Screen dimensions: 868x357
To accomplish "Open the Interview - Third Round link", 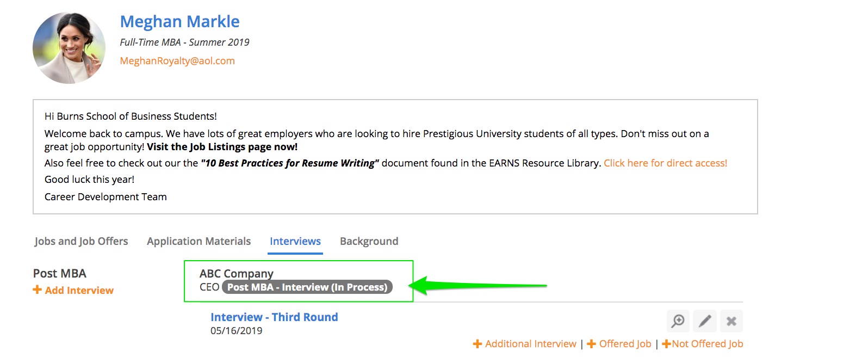I will coord(274,317).
